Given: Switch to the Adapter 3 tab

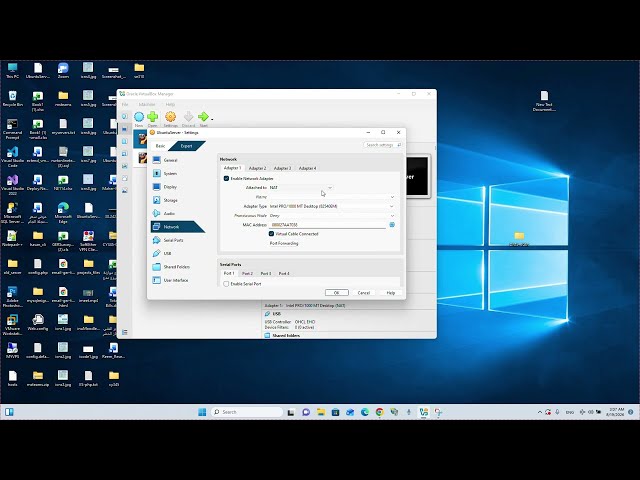Looking at the screenshot, I should (x=282, y=168).
